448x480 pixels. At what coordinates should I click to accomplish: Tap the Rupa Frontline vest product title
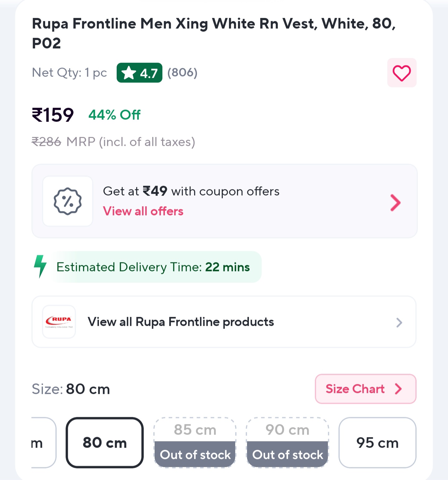pyautogui.click(x=213, y=33)
